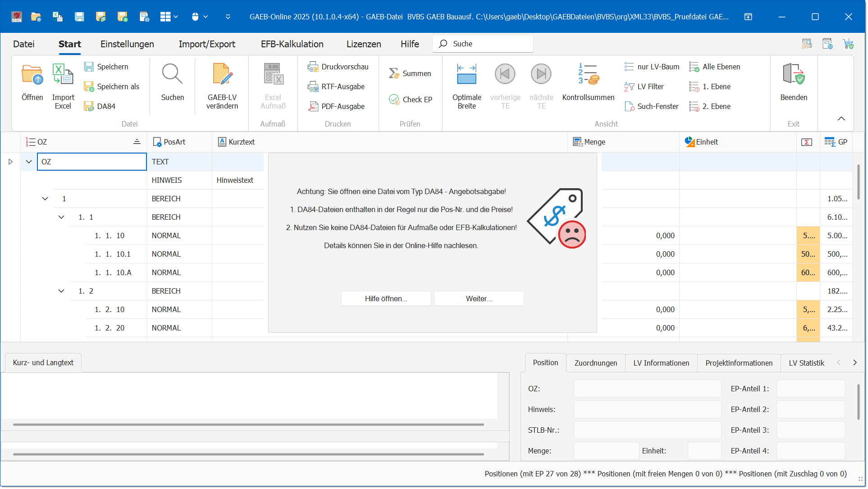Click the Öffnen folder icon
The height and width of the screenshot is (489, 868).
pyautogui.click(x=32, y=76)
